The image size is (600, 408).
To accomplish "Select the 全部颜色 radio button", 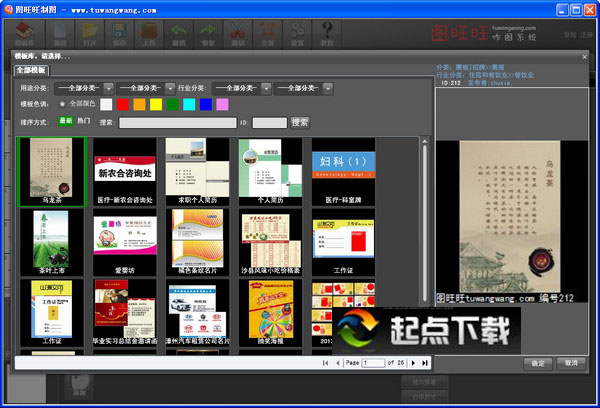I will [63, 104].
